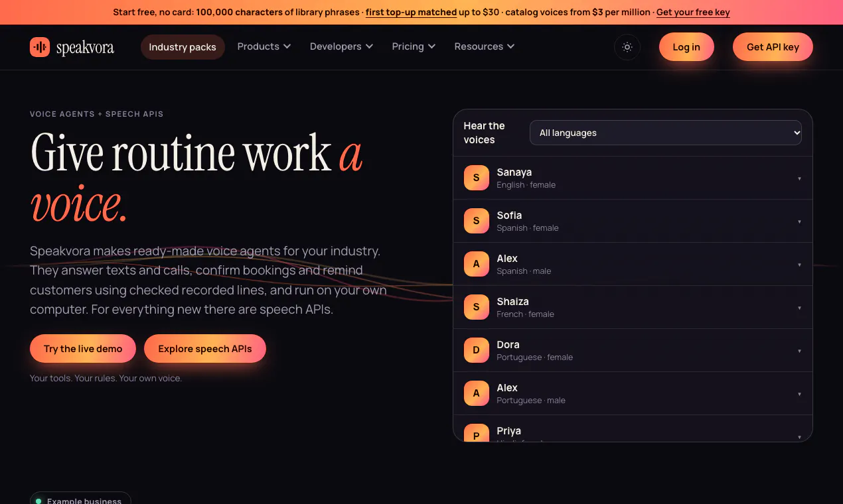Open the Industry packs nav item
This screenshot has width=843, height=504.
[183, 47]
